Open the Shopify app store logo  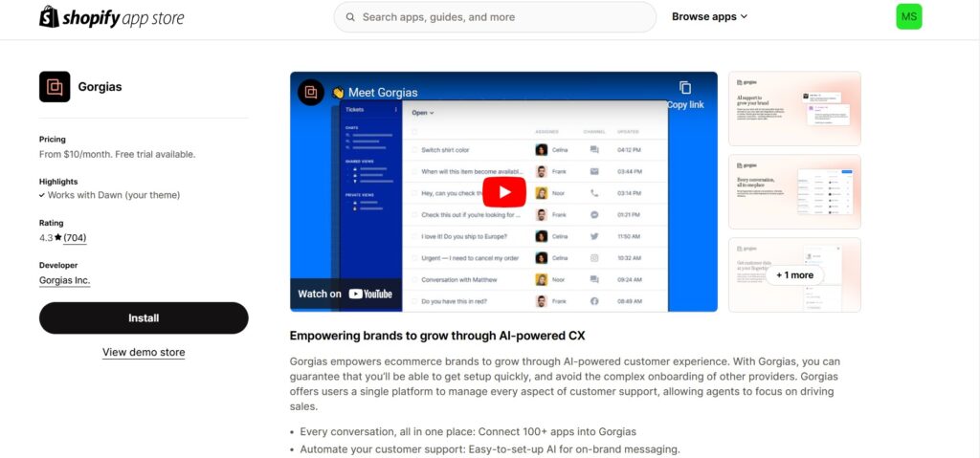coord(112,17)
